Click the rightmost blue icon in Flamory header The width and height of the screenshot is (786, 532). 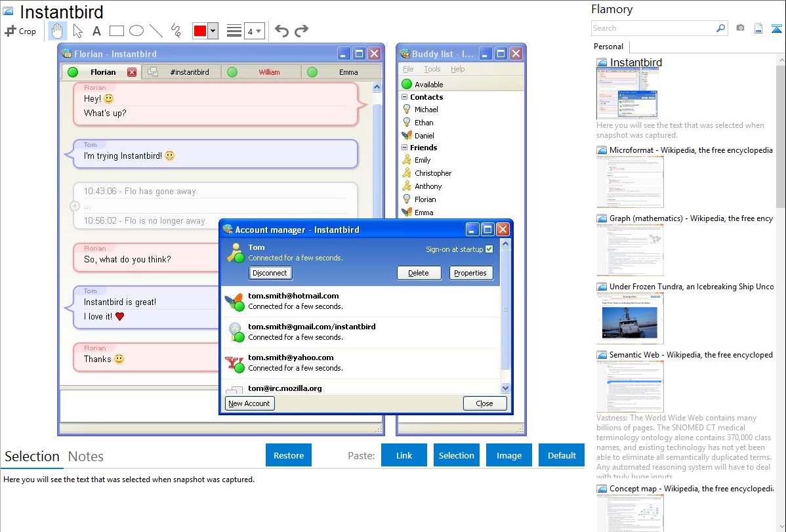[776, 28]
